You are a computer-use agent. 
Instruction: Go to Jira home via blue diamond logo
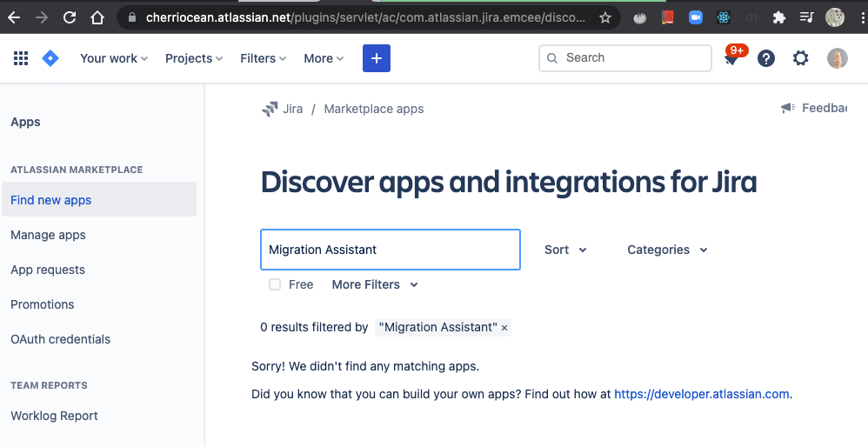point(50,58)
